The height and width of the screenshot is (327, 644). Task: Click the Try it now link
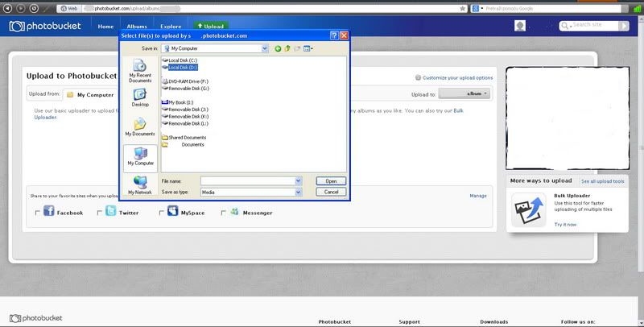coord(565,224)
